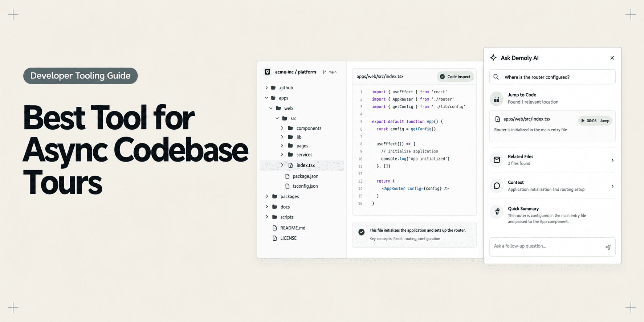
Task: Play the 00:06 jump clip
Action: 583,121
